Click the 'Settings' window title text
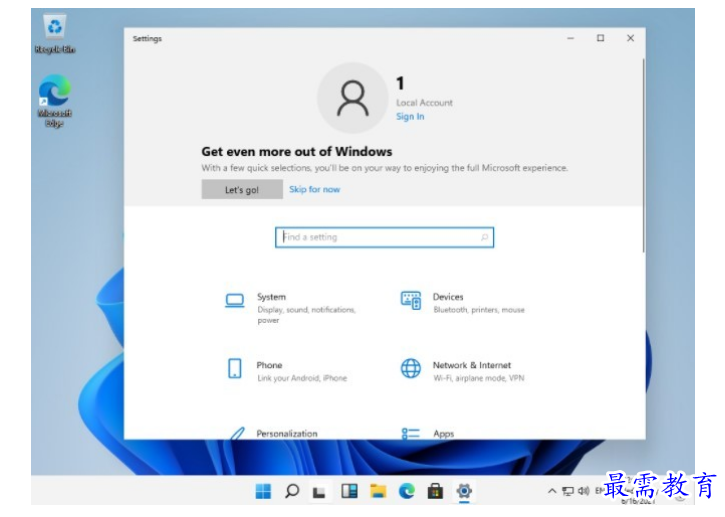 (x=147, y=38)
